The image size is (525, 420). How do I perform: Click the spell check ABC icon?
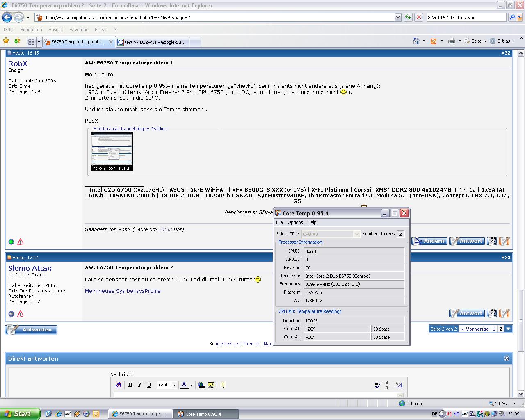(x=378, y=385)
